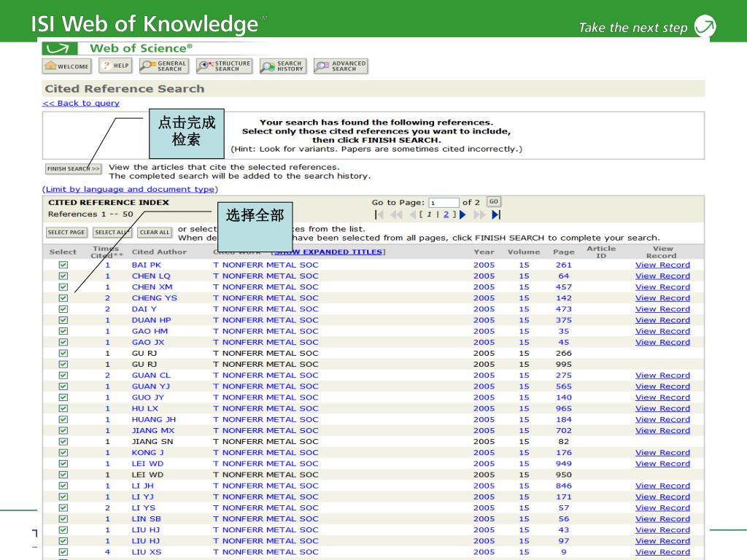This screenshot has width=747, height=560.
Task: View Record for GAO JX
Action: click(x=662, y=342)
